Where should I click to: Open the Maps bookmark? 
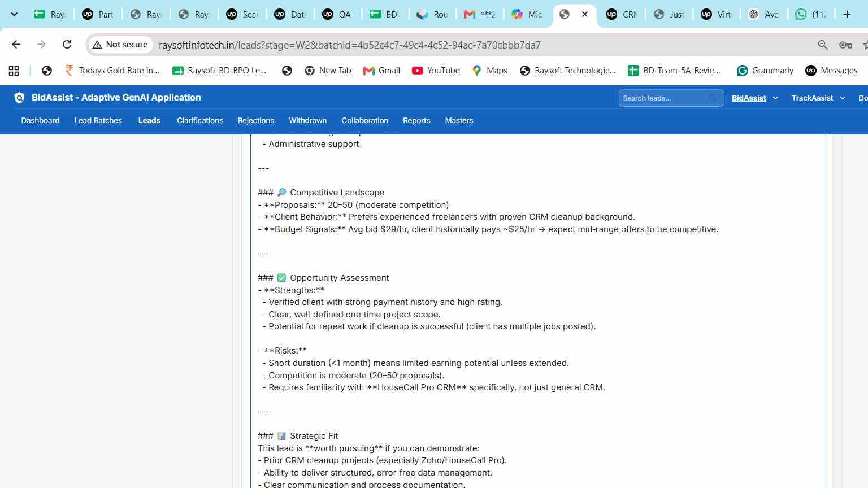tap(489, 71)
